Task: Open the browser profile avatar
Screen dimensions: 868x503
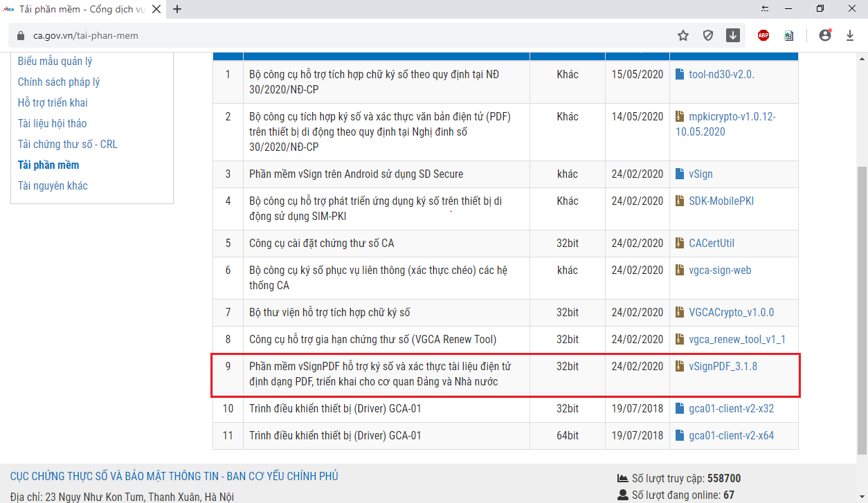Action: point(824,35)
